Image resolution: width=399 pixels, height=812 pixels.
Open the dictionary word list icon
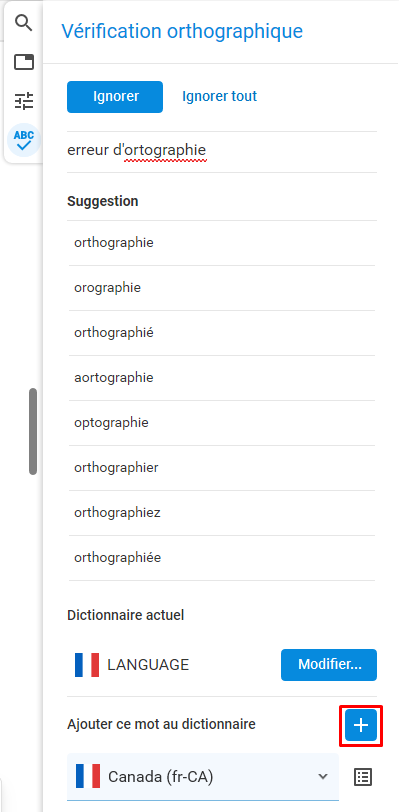(363, 777)
